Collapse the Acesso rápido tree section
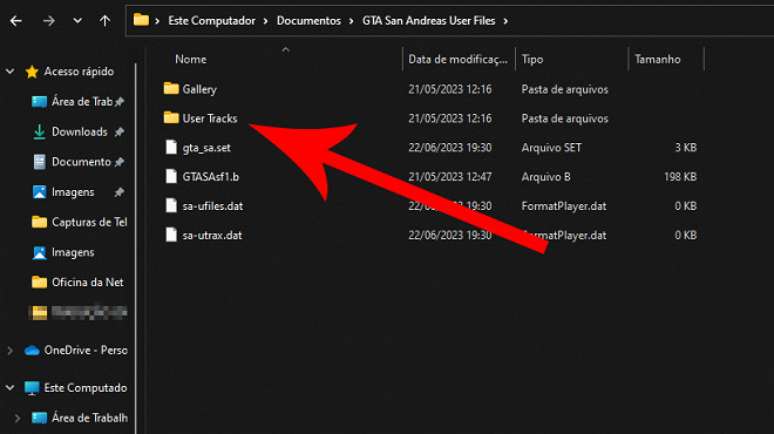 tap(10, 72)
